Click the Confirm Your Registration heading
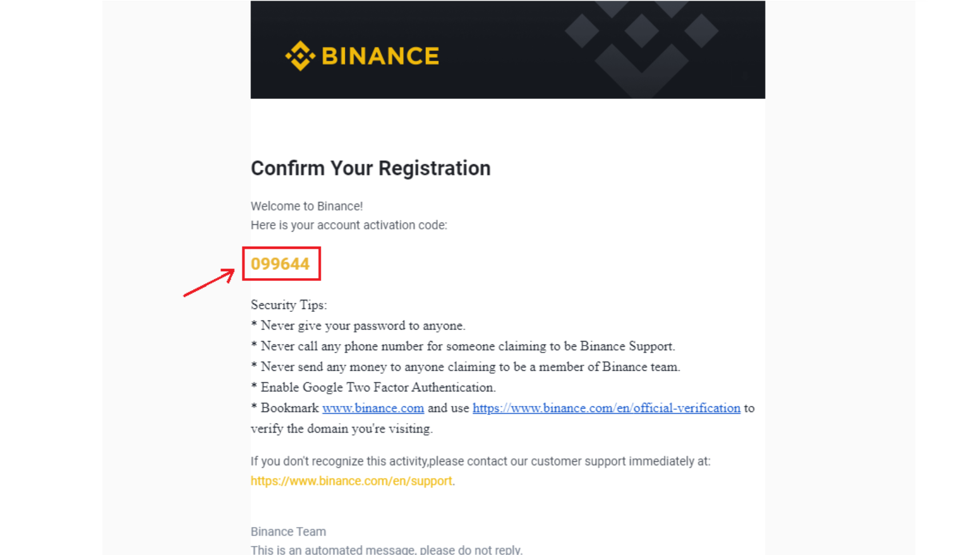The image size is (980, 555). tap(371, 168)
